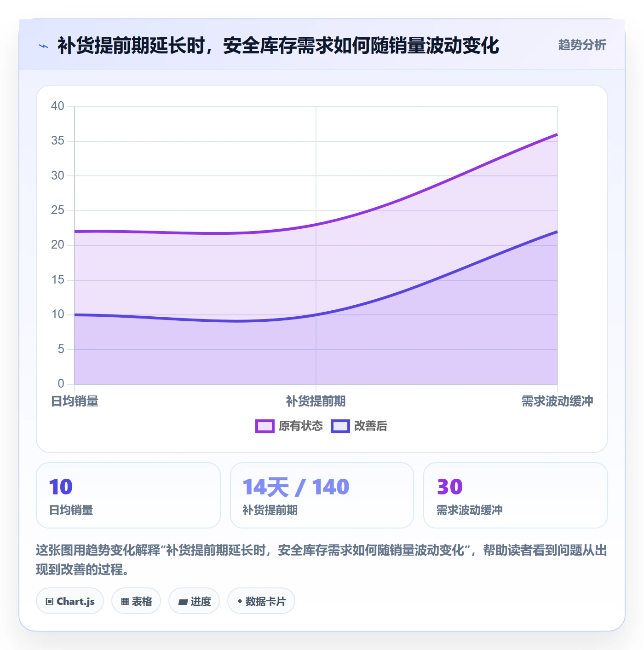This screenshot has height=650, width=644.
Task: Select the Chart.js tag chip
Action: [x=70, y=601]
